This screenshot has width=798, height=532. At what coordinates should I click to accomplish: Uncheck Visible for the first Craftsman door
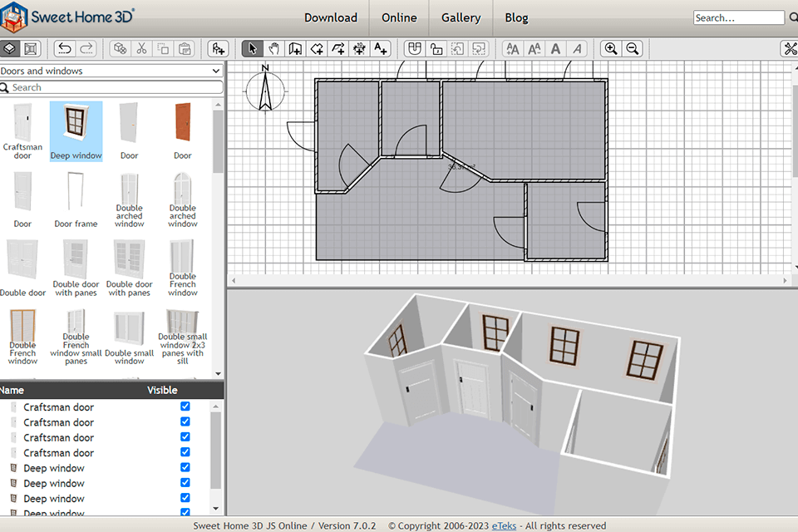pos(185,406)
